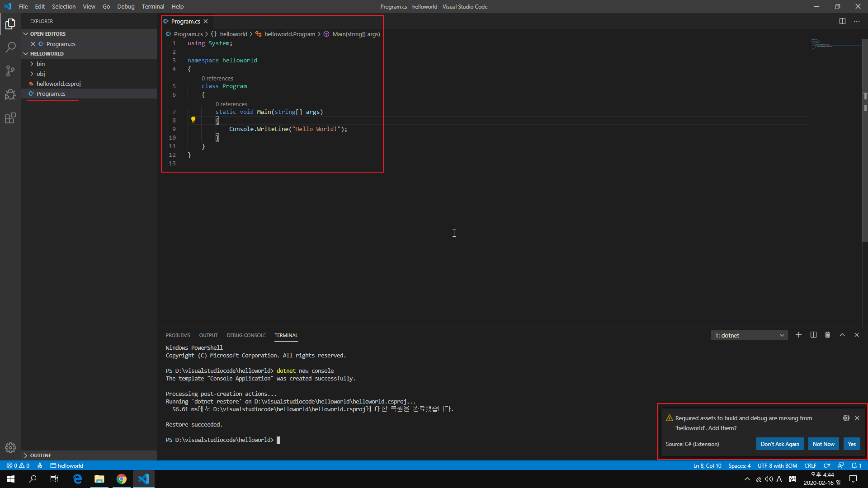Open the Source Control view
The height and width of the screenshot is (488, 868).
(x=10, y=71)
